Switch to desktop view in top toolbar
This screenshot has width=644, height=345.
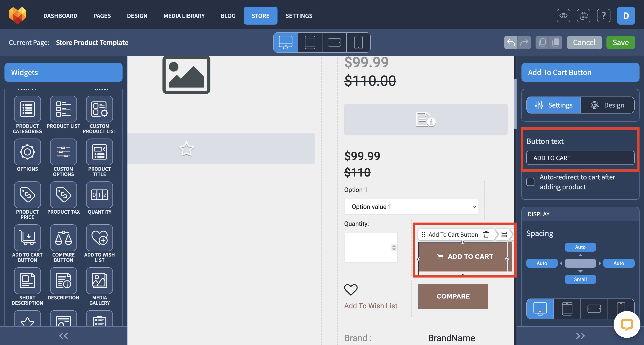click(x=286, y=42)
